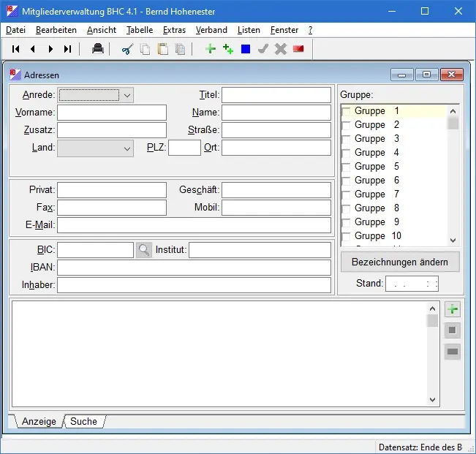Enable the Gruppe 4 checkbox
Viewport: 476px width, 454px height.
coord(347,153)
